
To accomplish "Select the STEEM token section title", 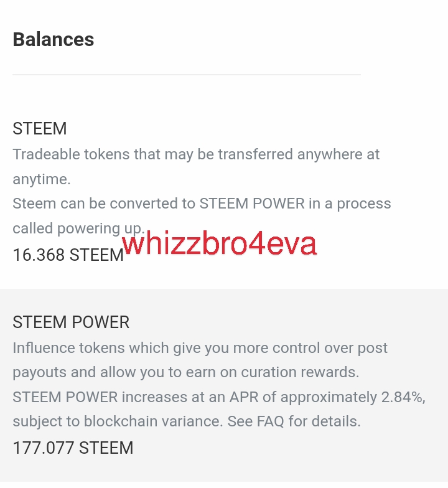I will (40, 129).
